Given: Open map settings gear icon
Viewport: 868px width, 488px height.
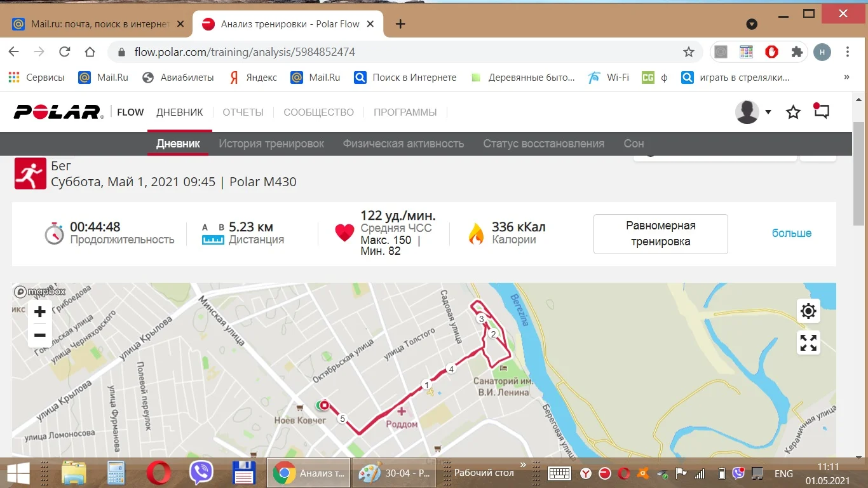Looking at the screenshot, I should (808, 311).
